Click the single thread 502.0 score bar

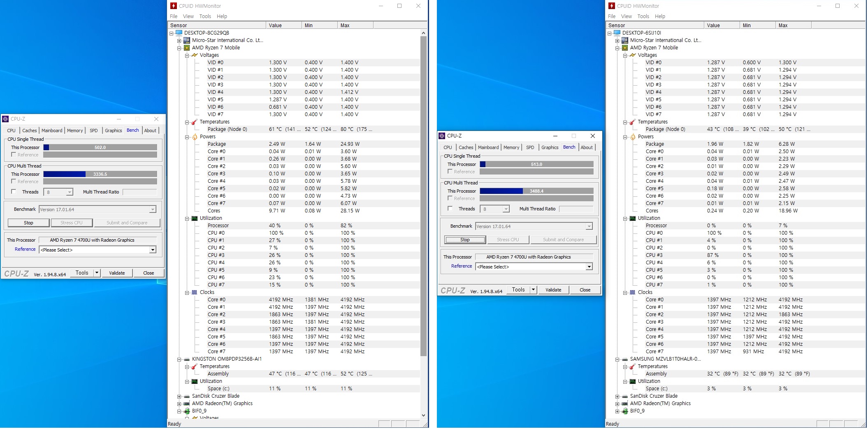click(x=100, y=147)
